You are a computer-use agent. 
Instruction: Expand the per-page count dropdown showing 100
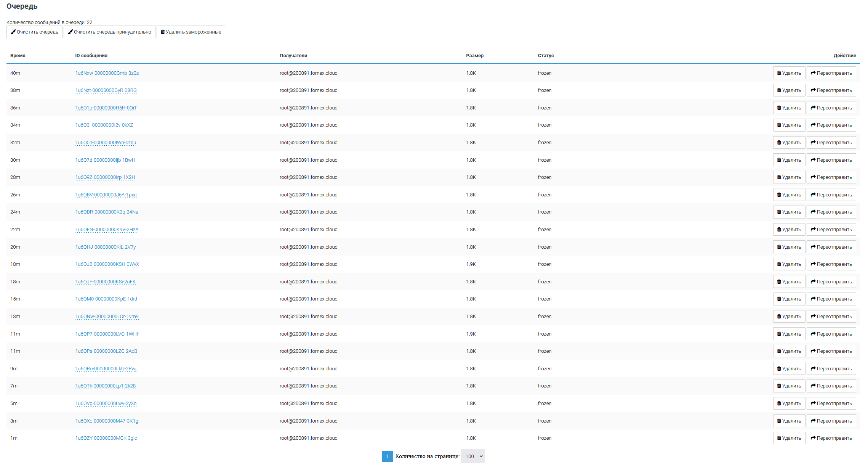473,456
